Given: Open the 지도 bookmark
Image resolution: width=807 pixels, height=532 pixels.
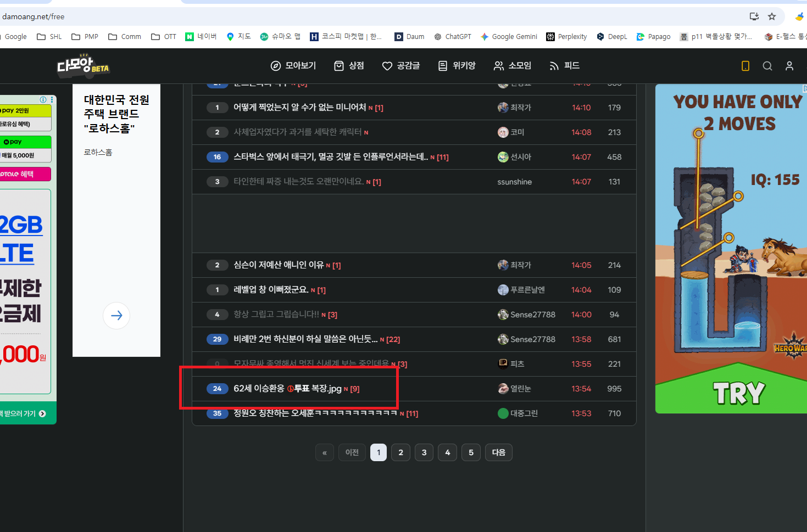Looking at the screenshot, I should click(238, 37).
